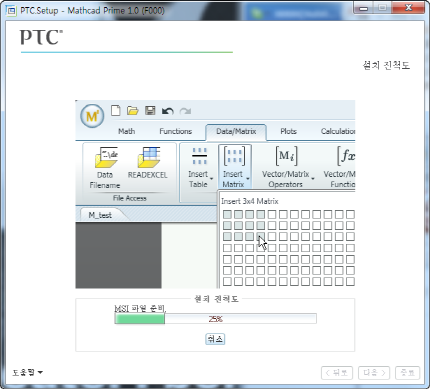Expand the Insert Matrix dropdown arrow
This screenshot has height=389, width=430.
coord(248,179)
